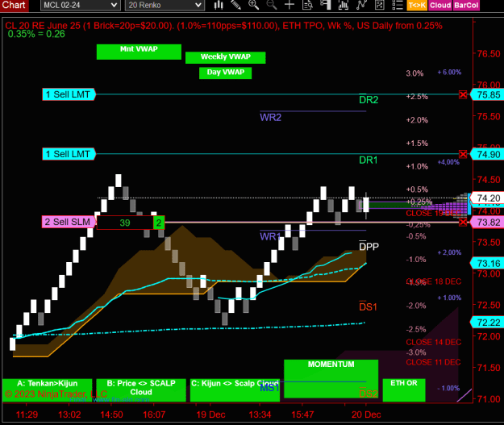Open the MCL 02-24 instrument dropdown
Viewport: 504px width, 425px height.
(81, 5)
